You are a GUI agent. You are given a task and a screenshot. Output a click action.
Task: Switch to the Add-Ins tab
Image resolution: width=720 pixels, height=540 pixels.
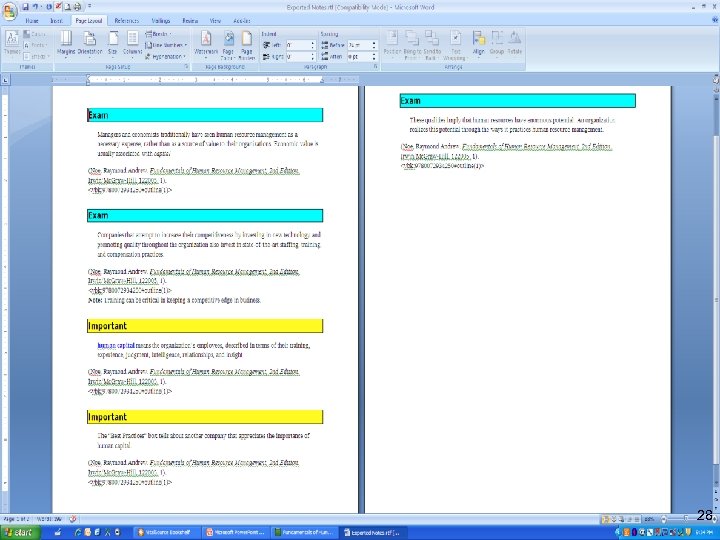pyautogui.click(x=242, y=21)
